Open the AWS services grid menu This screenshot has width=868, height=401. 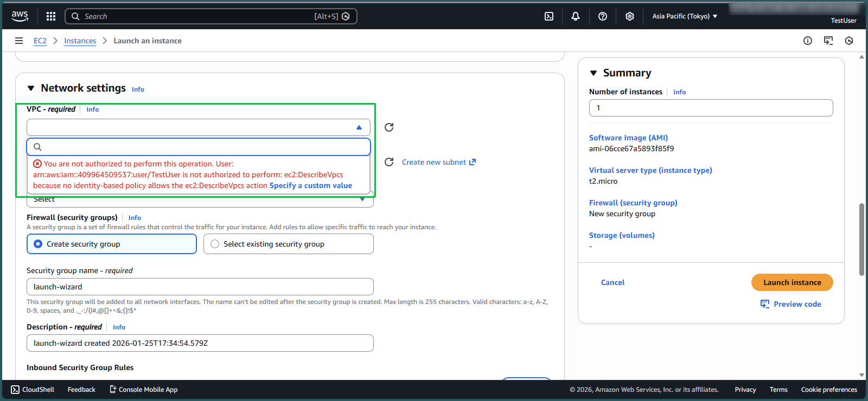click(51, 16)
